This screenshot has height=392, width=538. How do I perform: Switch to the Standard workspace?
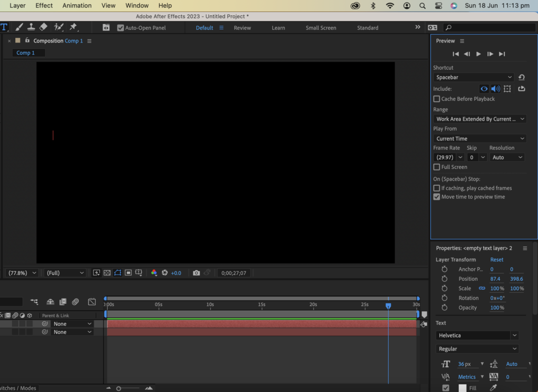click(367, 28)
